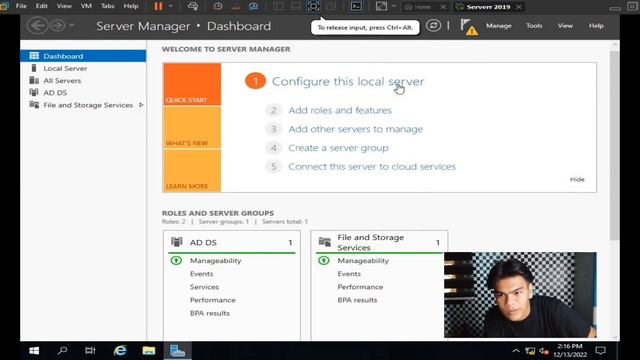The height and width of the screenshot is (360, 640).
Task: Click Send Ctrl+Alt+Del toolbar icon
Action: pos(193,6)
